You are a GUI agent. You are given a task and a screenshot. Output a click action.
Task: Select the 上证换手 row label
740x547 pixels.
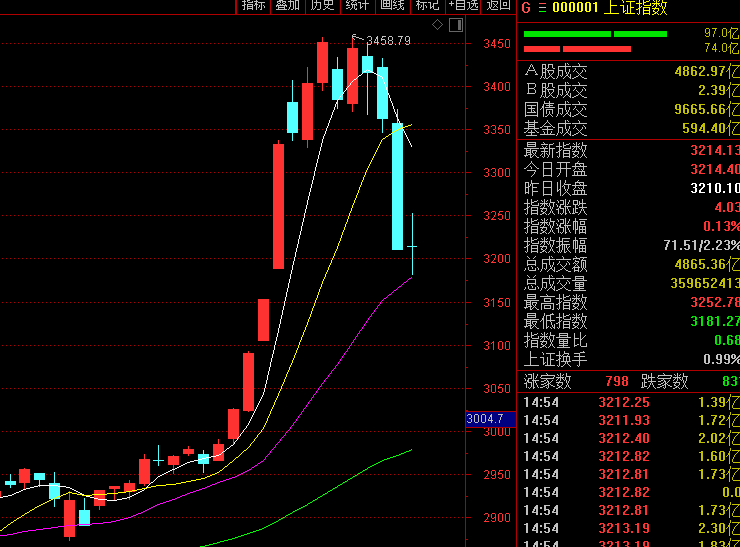[556, 360]
